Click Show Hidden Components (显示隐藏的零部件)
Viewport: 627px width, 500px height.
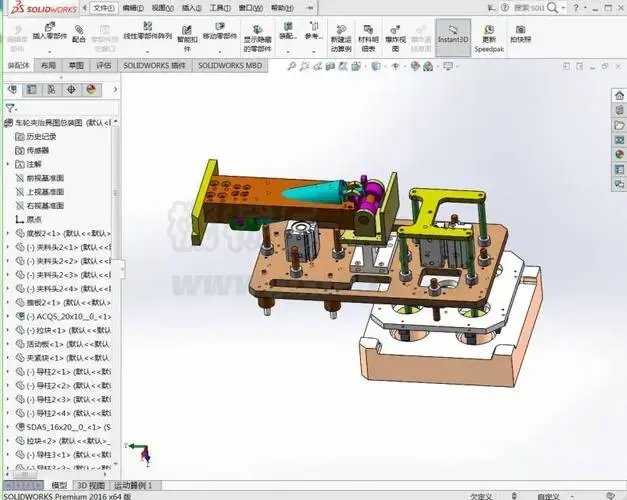click(x=258, y=39)
